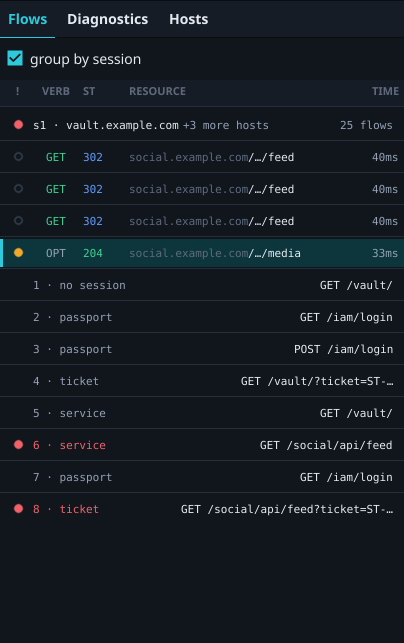Click the red dot on step 6 service
The image size is (404, 643).
point(18,445)
